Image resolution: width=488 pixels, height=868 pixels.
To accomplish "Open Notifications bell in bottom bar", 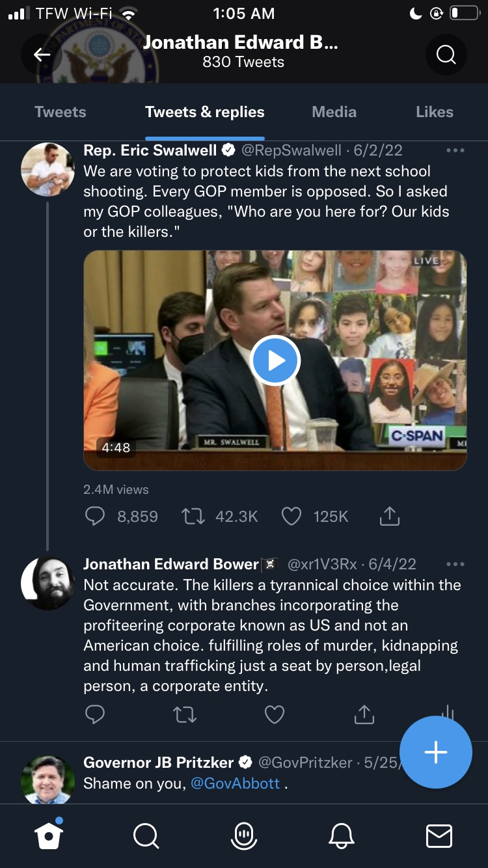I will [x=342, y=835].
